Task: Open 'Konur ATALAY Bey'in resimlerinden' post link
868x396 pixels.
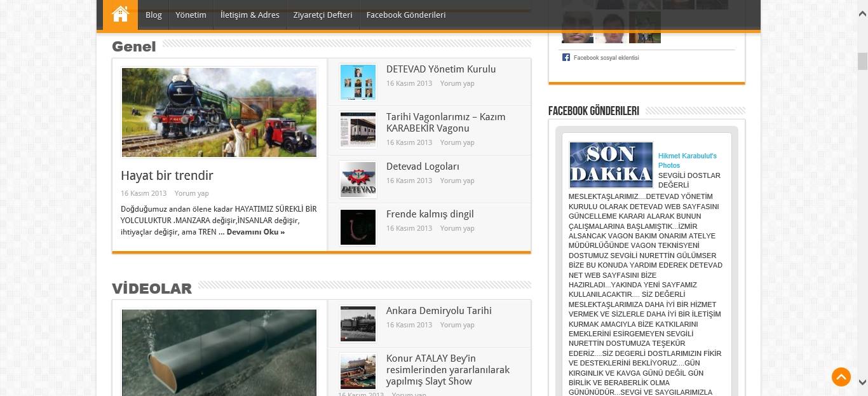Action: tap(448, 370)
